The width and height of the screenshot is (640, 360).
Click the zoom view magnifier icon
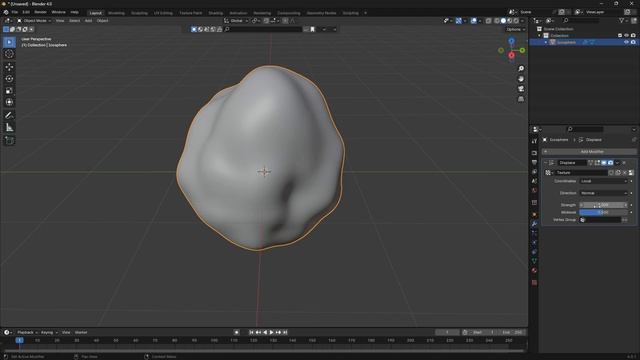coord(521,69)
